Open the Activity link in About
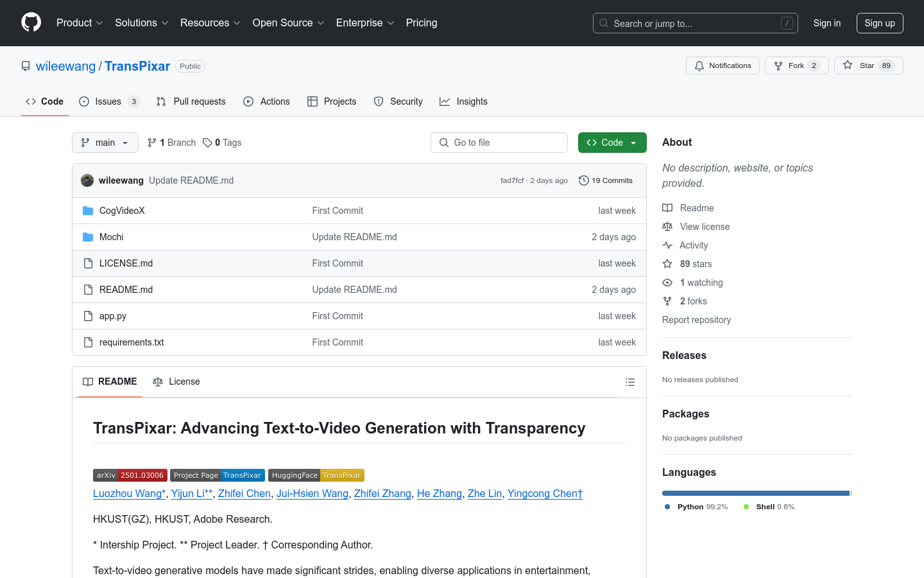Viewport: 924px width, 578px height. coord(685,245)
